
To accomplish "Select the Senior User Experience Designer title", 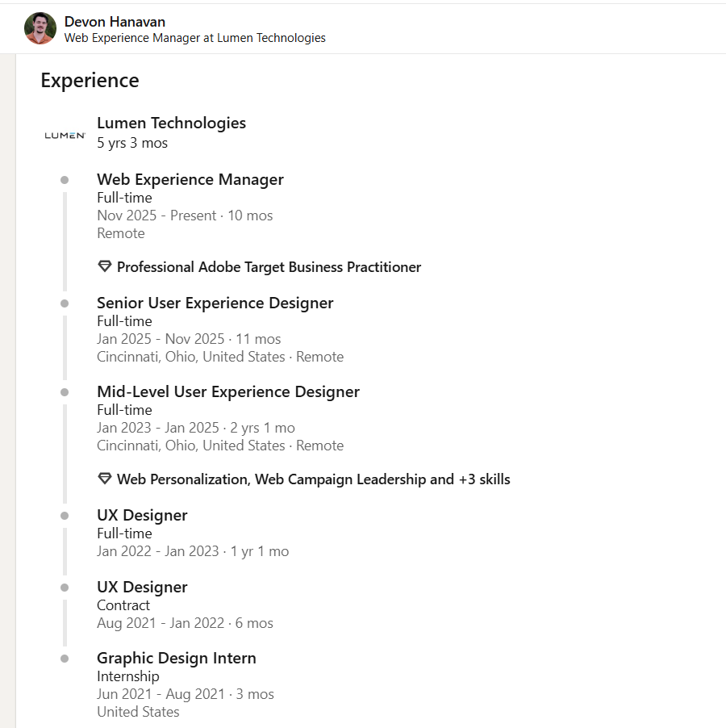I will [215, 303].
